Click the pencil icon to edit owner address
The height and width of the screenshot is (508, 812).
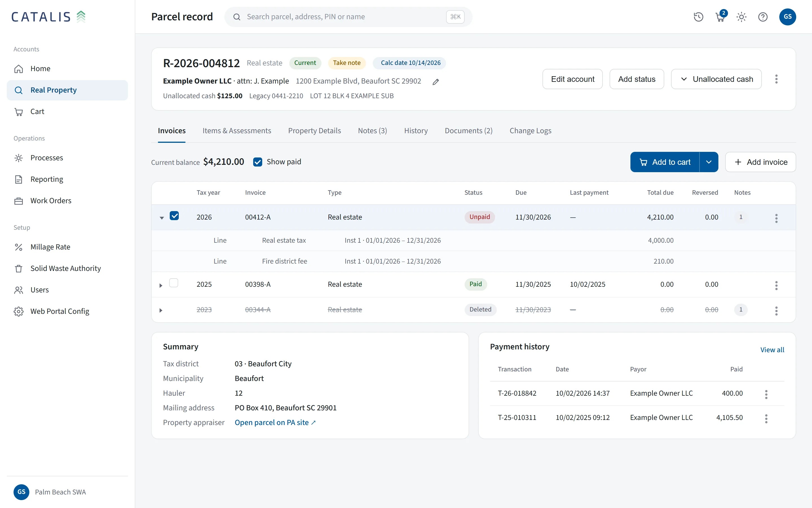pyautogui.click(x=436, y=82)
